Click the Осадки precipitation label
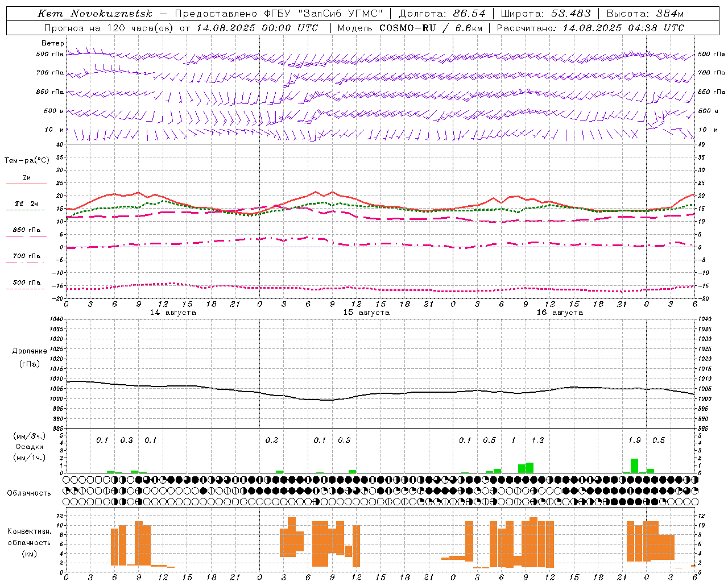The height and width of the screenshot is (582, 728). click(30, 447)
